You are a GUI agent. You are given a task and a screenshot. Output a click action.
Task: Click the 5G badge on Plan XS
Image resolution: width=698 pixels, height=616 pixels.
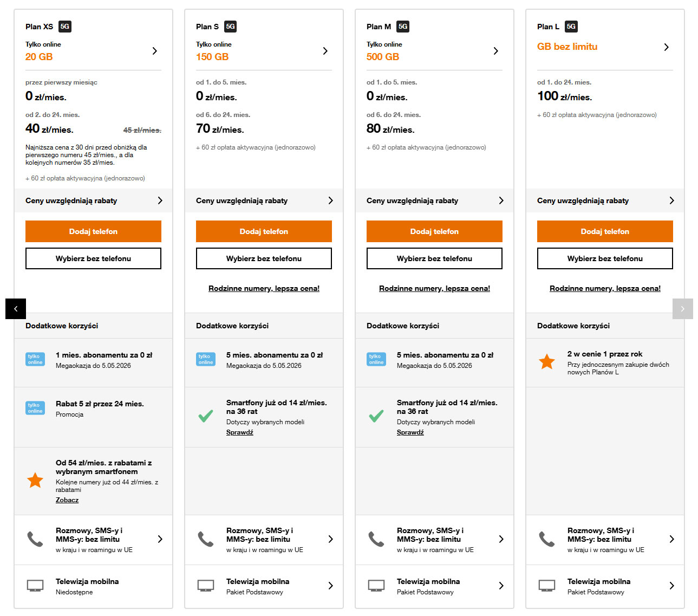(x=65, y=27)
